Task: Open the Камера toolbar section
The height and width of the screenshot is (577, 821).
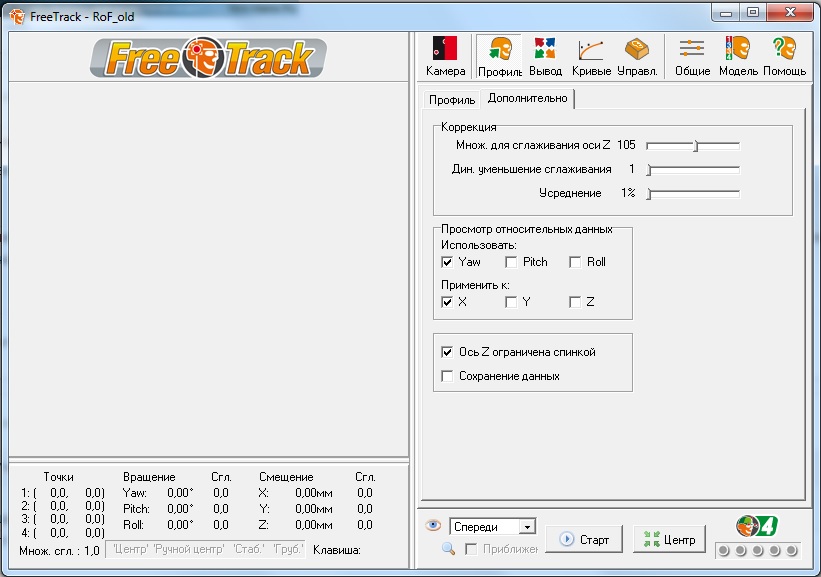Action: pyautogui.click(x=445, y=57)
